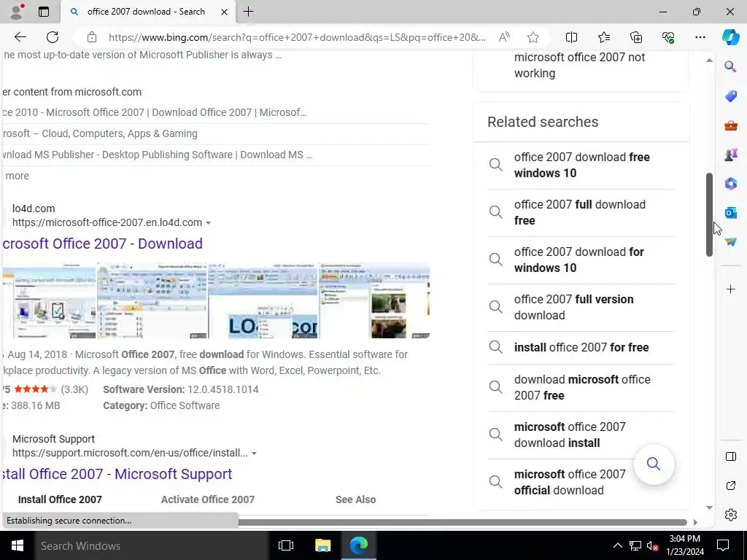Open Settings and more ellipsis menu
The image size is (747, 560).
click(x=700, y=37)
